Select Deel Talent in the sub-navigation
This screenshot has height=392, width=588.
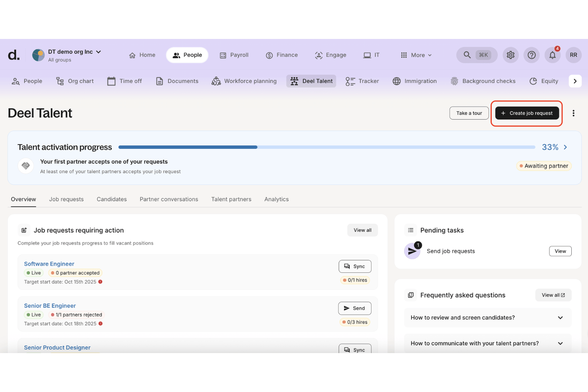click(311, 81)
